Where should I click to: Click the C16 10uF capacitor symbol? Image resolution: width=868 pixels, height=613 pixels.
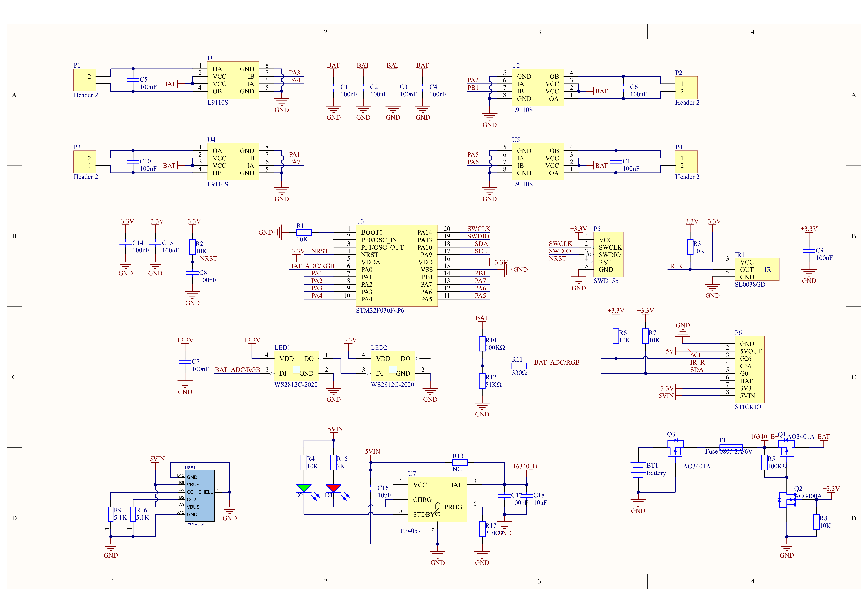tap(371, 488)
